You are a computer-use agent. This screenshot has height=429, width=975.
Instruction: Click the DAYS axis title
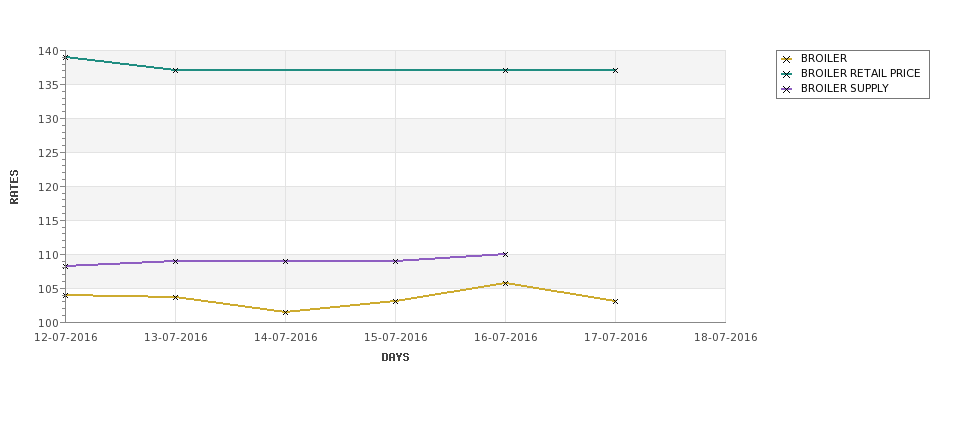tap(395, 358)
